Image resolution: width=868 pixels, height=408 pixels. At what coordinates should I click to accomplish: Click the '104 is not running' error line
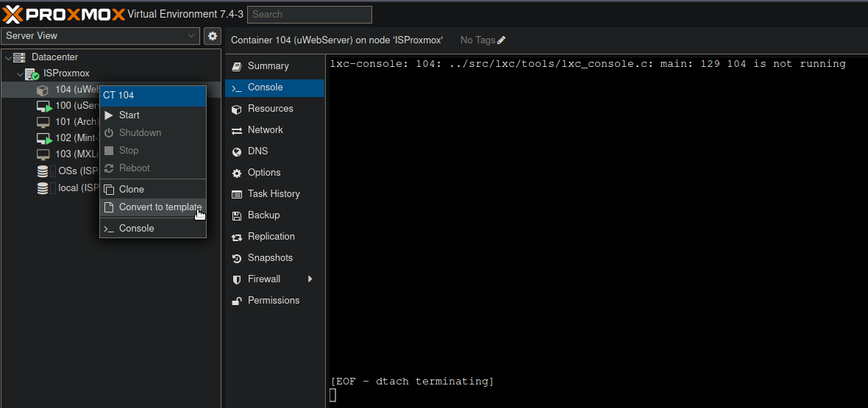point(588,64)
